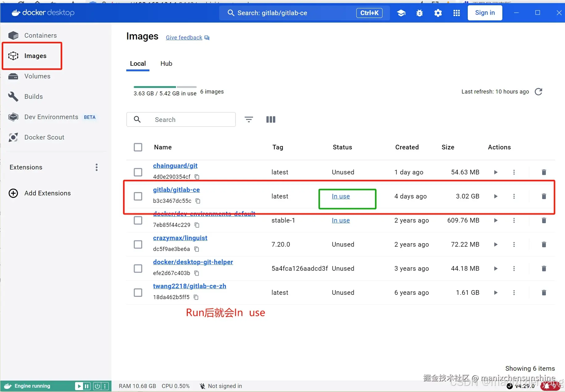Open the manage columns icon
The image size is (565, 392).
[271, 119]
